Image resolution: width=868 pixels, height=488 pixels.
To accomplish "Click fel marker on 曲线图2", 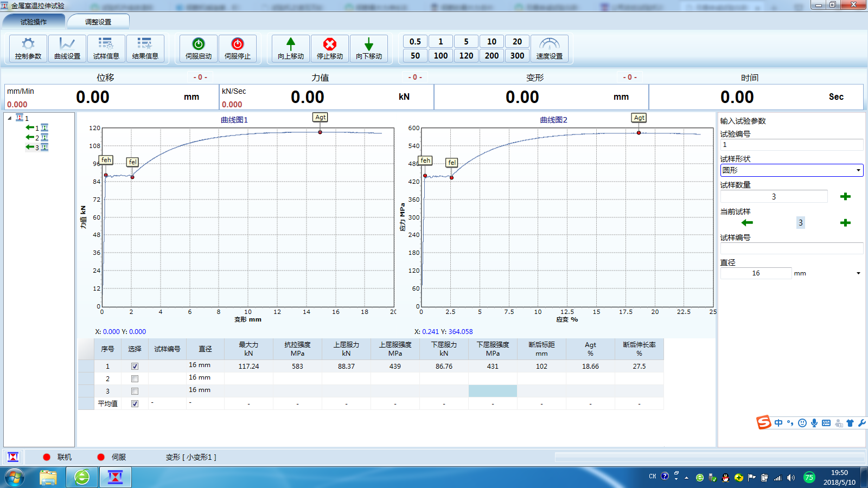I will click(x=452, y=163).
